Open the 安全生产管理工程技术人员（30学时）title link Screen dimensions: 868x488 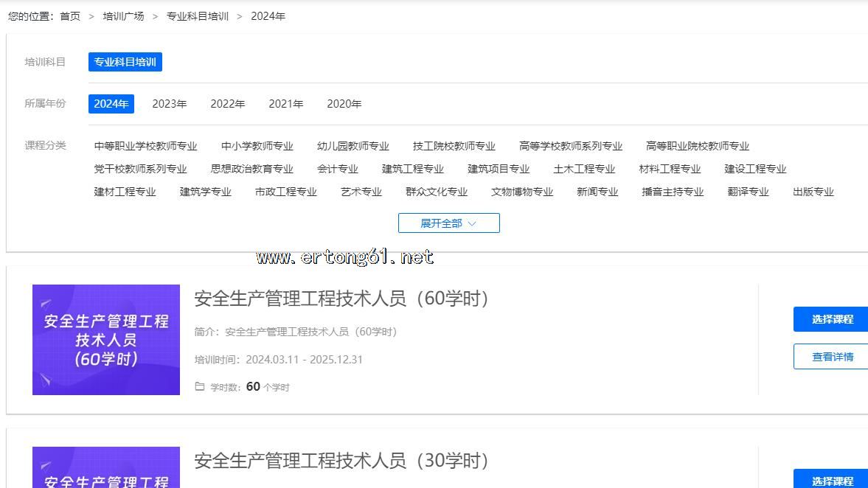(342, 461)
